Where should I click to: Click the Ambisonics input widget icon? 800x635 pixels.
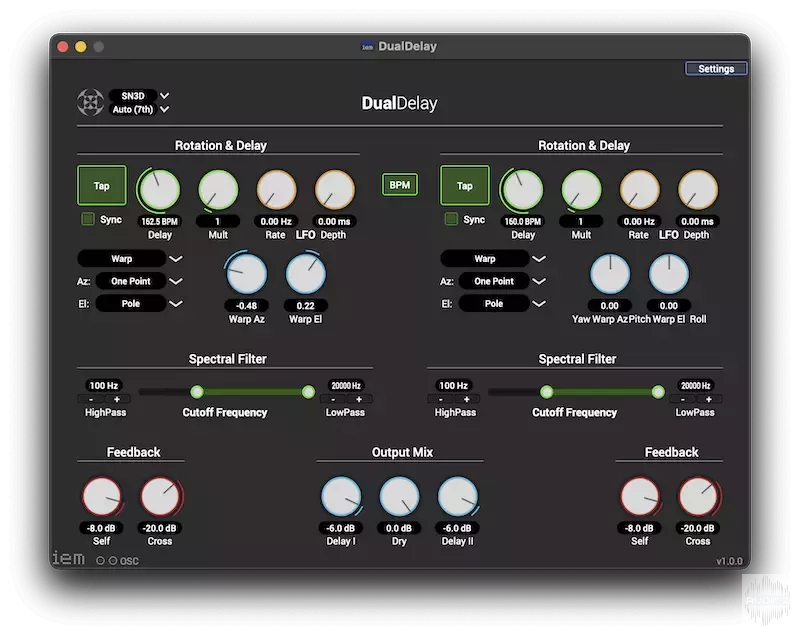(x=90, y=103)
